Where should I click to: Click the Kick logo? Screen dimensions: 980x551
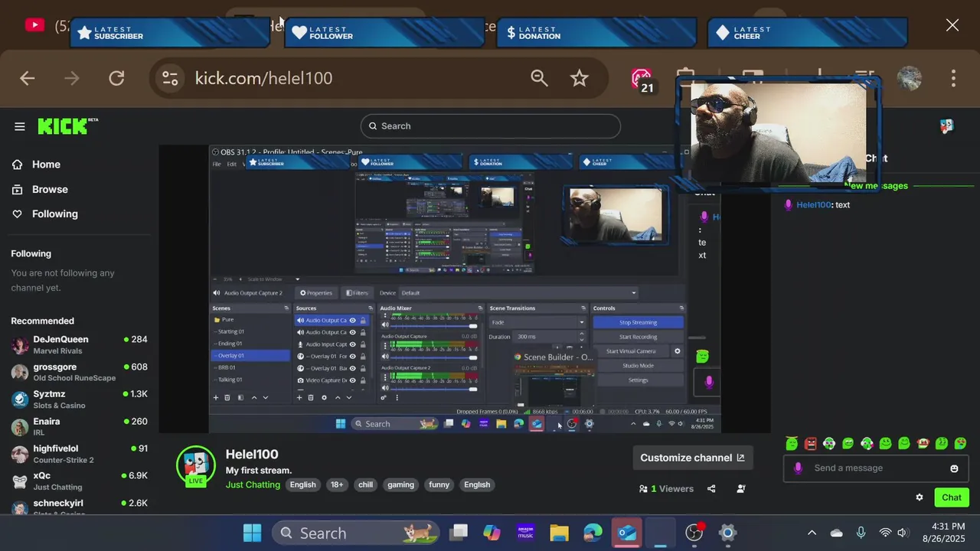point(67,126)
